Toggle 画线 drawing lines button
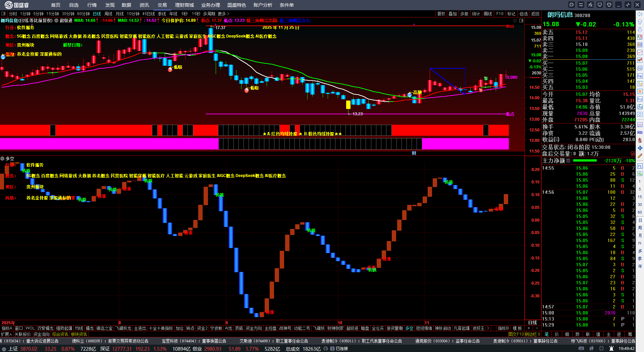Screen dimensions: 644x352 [x=488, y=14]
